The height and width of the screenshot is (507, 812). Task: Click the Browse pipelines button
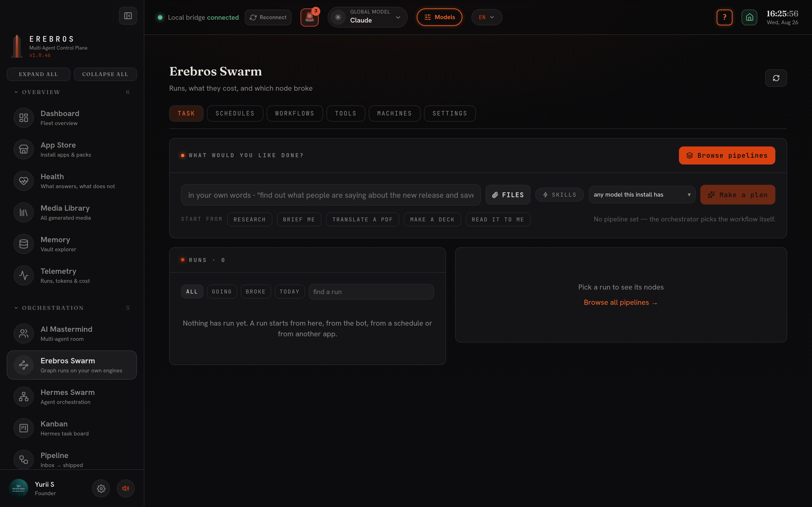click(727, 155)
